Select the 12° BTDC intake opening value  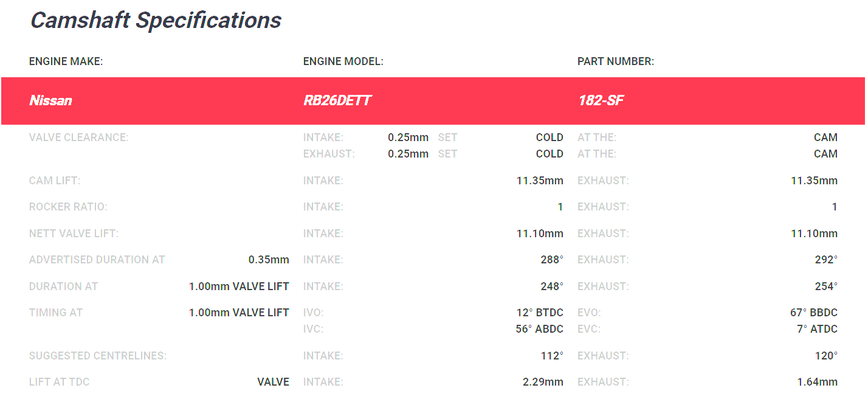pyautogui.click(x=540, y=313)
